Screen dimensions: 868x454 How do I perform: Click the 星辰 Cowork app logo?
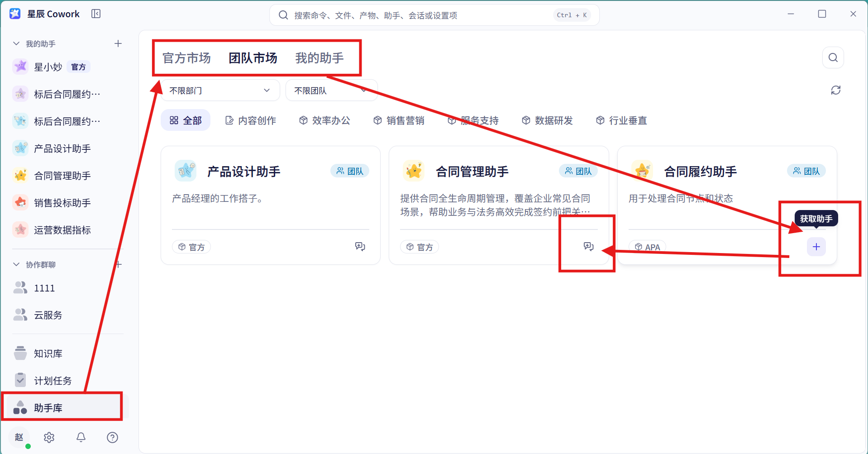pyautogui.click(x=15, y=14)
